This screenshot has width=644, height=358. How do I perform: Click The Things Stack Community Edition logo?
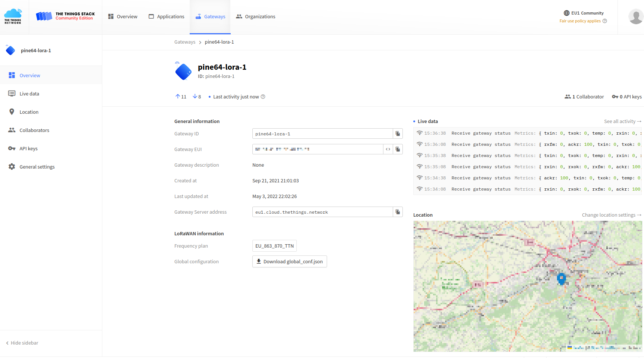coord(65,16)
